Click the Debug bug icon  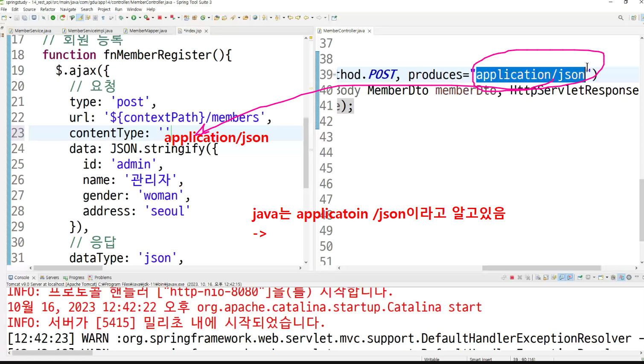pyautogui.click(x=121, y=18)
